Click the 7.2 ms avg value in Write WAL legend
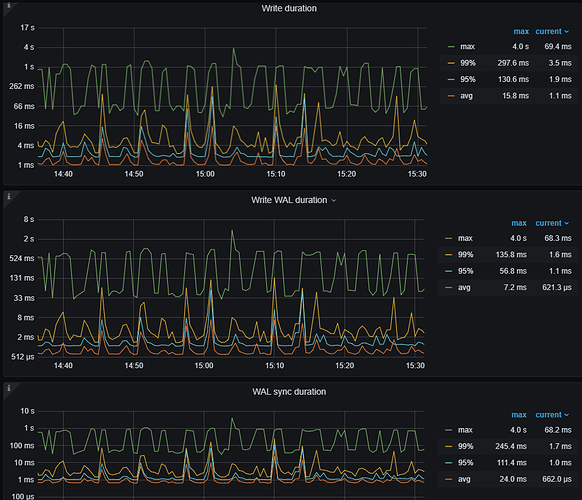The width and height of the screenshot is (582, 500). click(x=515, y=287)
